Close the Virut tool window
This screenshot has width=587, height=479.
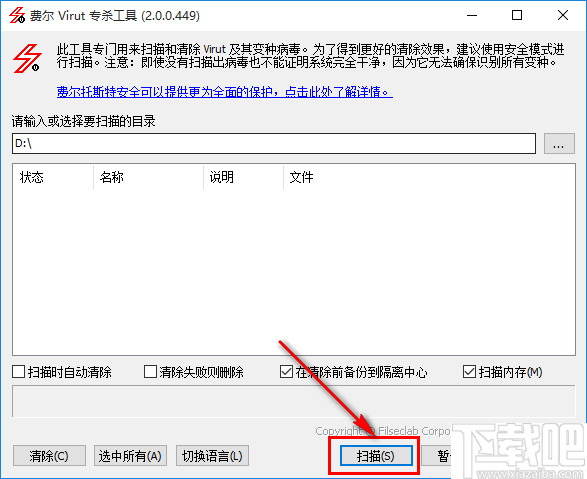click(563, 15)
